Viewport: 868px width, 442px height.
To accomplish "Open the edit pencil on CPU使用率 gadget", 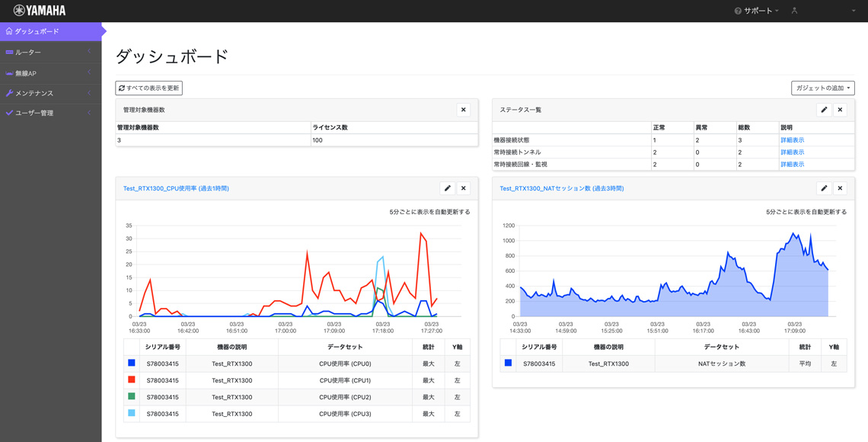I will 447,188.
